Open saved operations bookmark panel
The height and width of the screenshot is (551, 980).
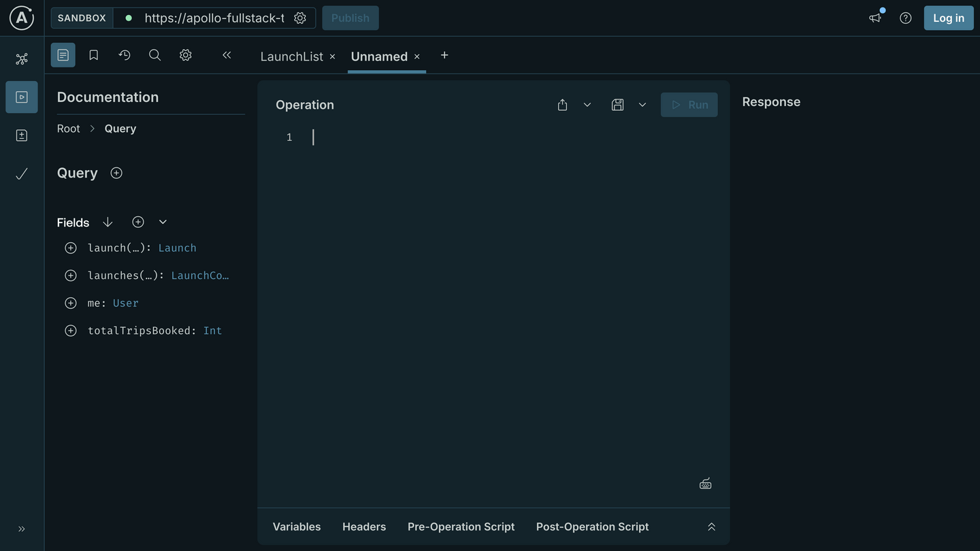point(93,54)
